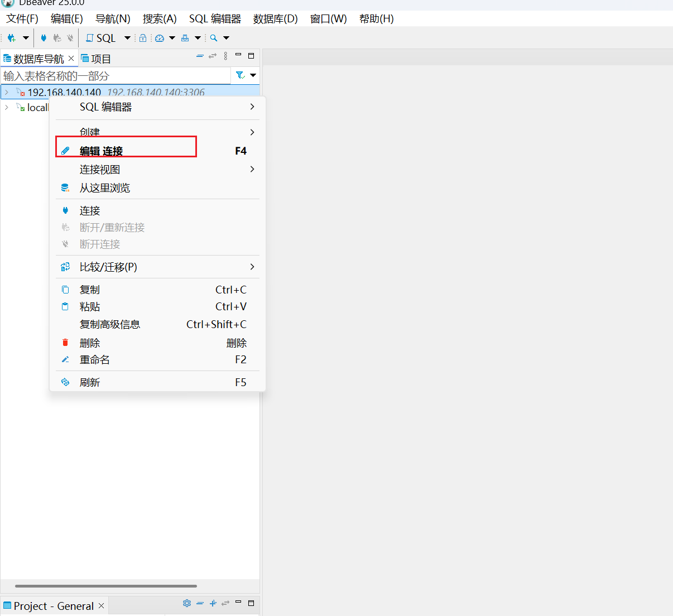This screenshot has height=616, width=673.
Task: Collapse all in the Project panel
Action: pos(200,603)
